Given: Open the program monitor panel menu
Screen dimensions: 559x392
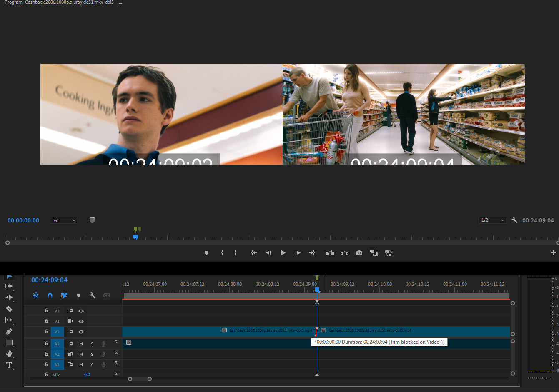Looking at the screenshot, I should click(120, 2).
